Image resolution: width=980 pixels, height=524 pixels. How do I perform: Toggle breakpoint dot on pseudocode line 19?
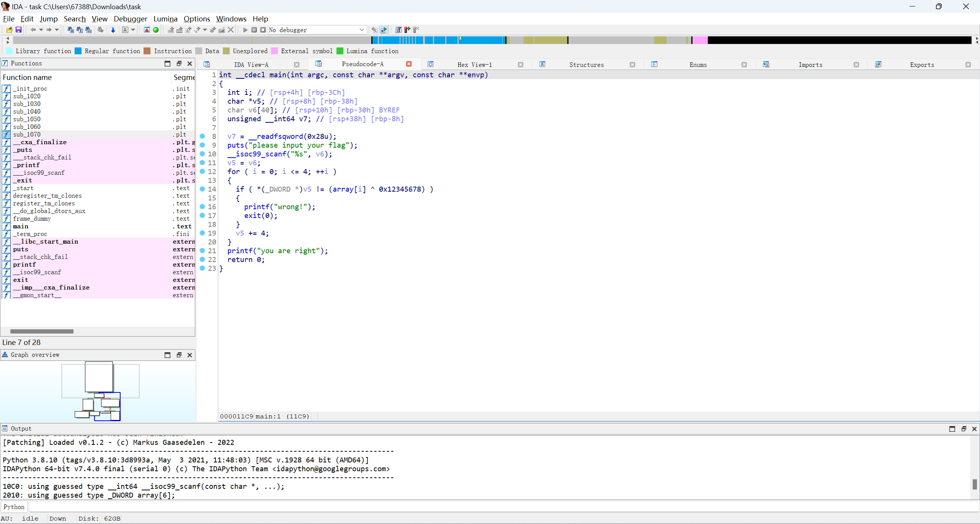[203, 233]
